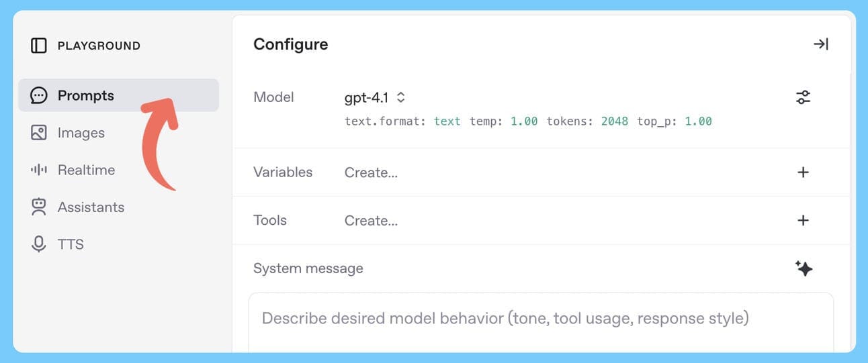Toggle the sidebar panel icon beside Playground
The image size is (868, 363).
[x=39, y=46]
